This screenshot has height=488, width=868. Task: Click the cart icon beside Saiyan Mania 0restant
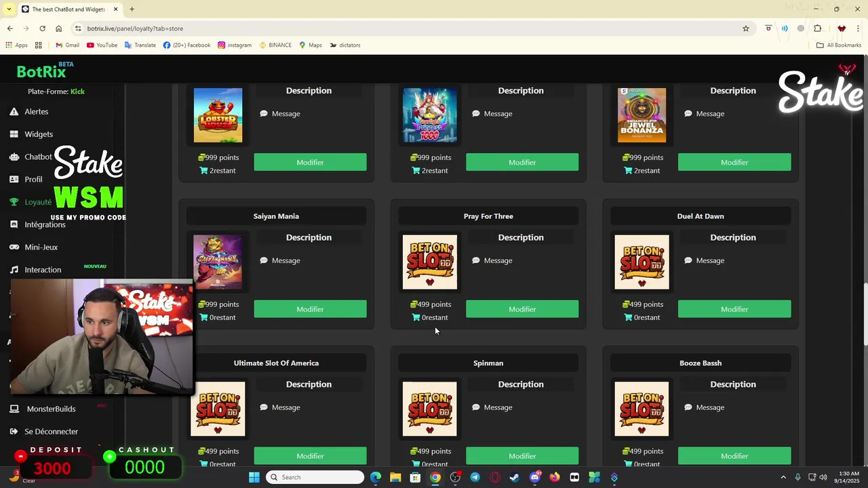click(x=204, y=317)
